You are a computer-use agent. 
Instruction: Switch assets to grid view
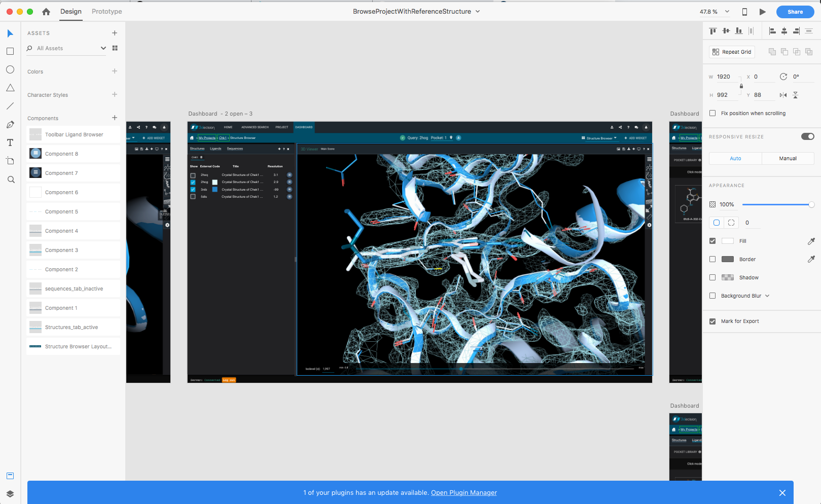coord(115,48)
